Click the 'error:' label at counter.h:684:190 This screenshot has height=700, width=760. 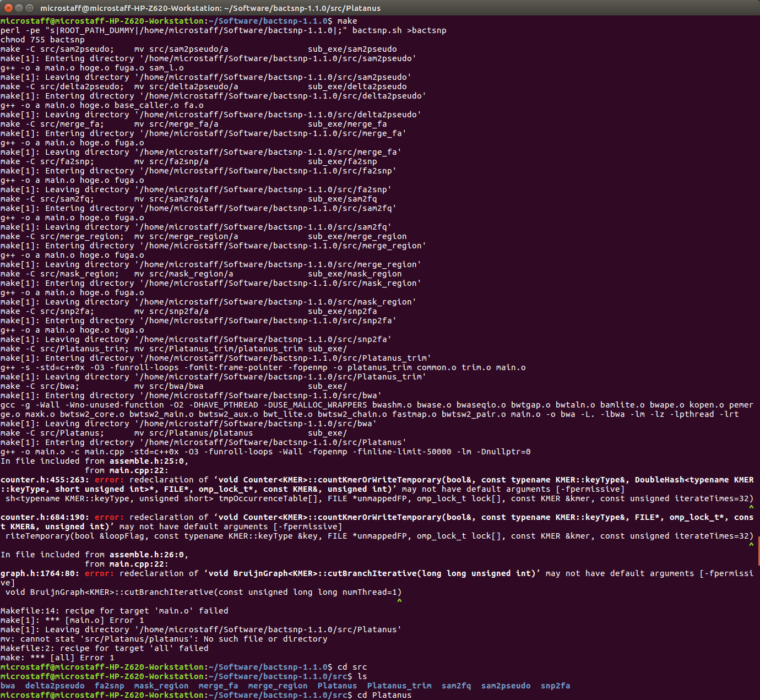tap(110, 517)
